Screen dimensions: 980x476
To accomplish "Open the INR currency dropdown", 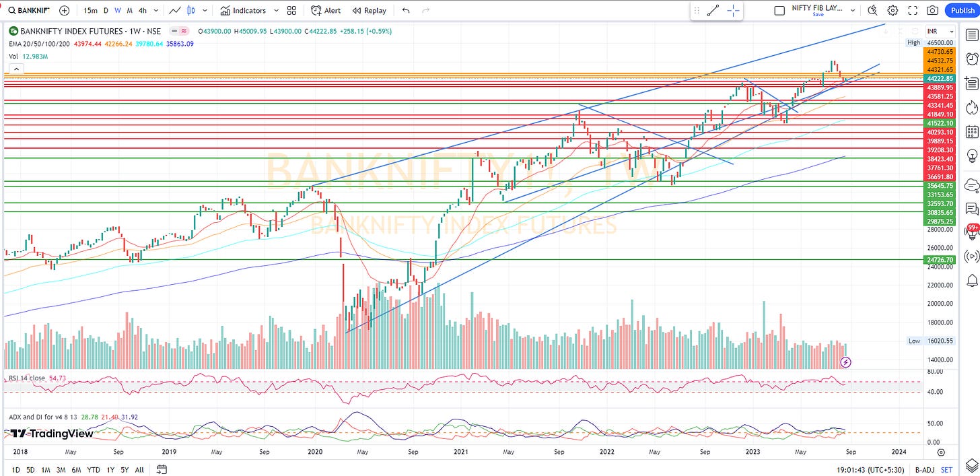I will click(940, 32).
